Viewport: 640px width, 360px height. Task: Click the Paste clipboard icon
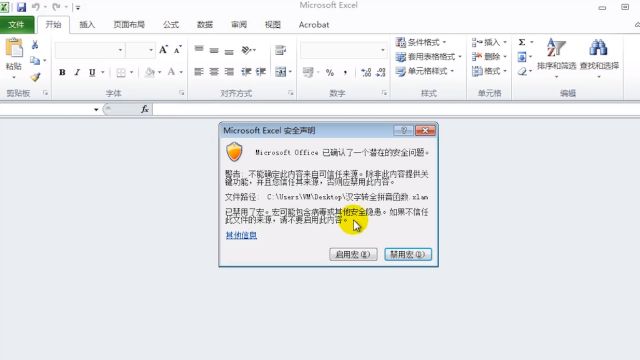tap(14, 48)
